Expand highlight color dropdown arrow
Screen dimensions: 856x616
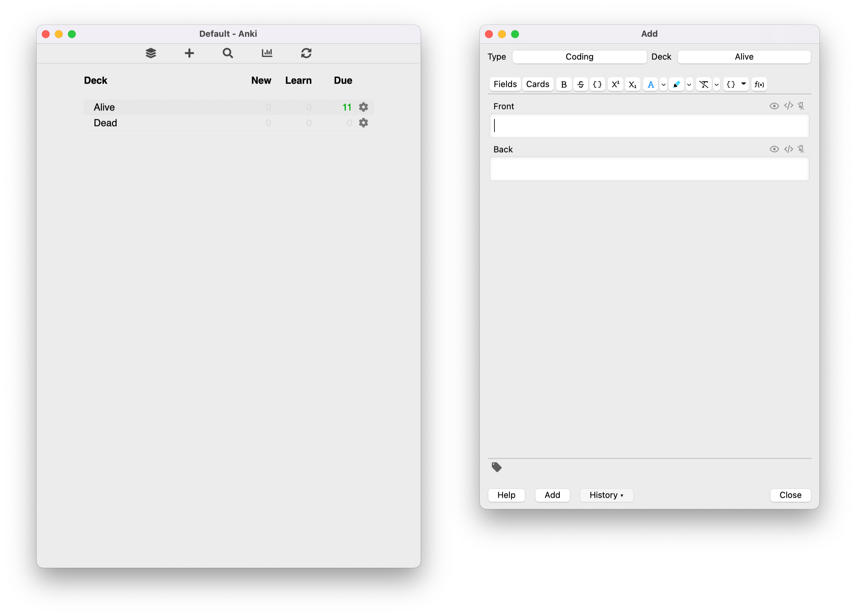[689, 85]
